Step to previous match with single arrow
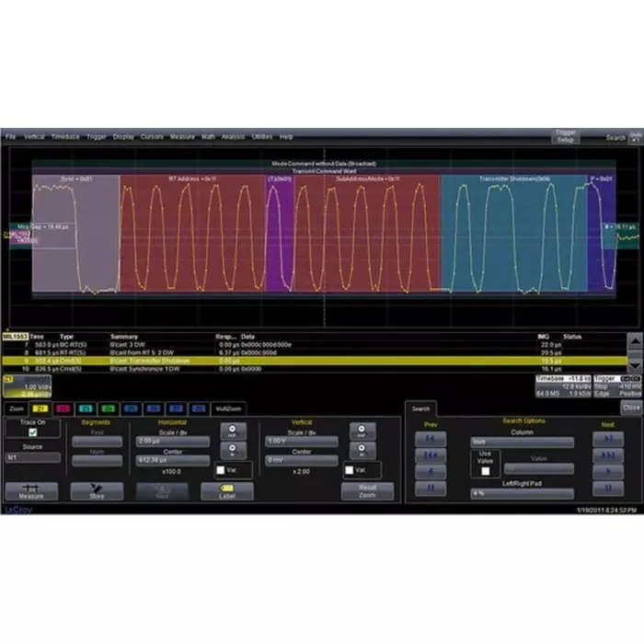Screen dimensions: 644x644 (x=430, y=471)
